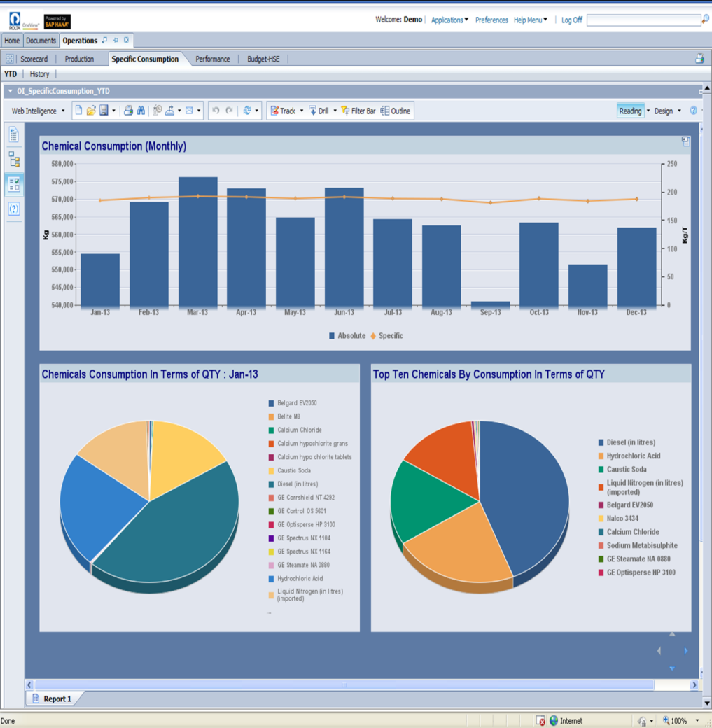Click the Export icon in toolbar

[x=170, y=111]
